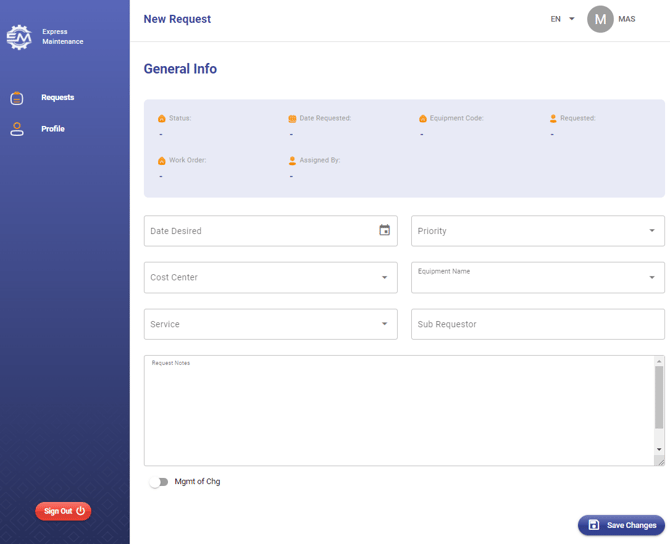Go to Requests in the sidebar

(x=57, y=98)
